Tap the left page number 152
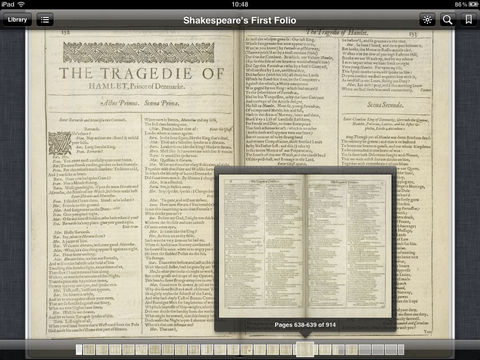The image size is (480, 360). 66,32
